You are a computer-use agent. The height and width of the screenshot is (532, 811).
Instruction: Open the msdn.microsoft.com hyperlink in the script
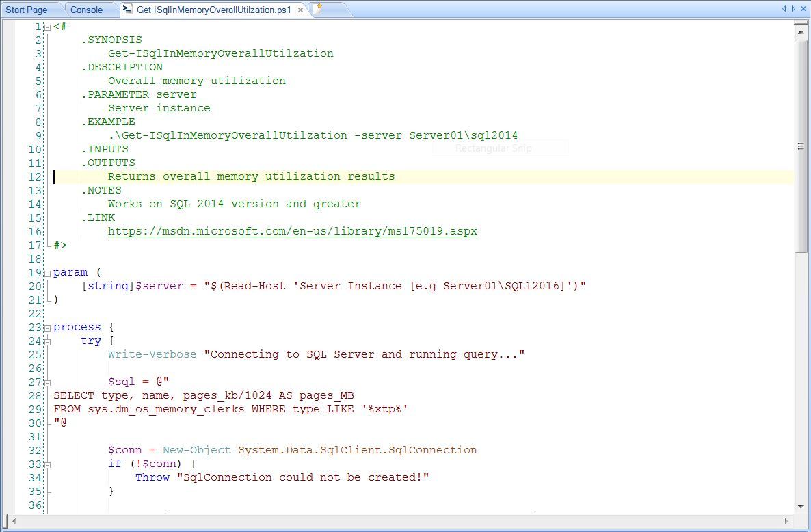tap(293, 231)
